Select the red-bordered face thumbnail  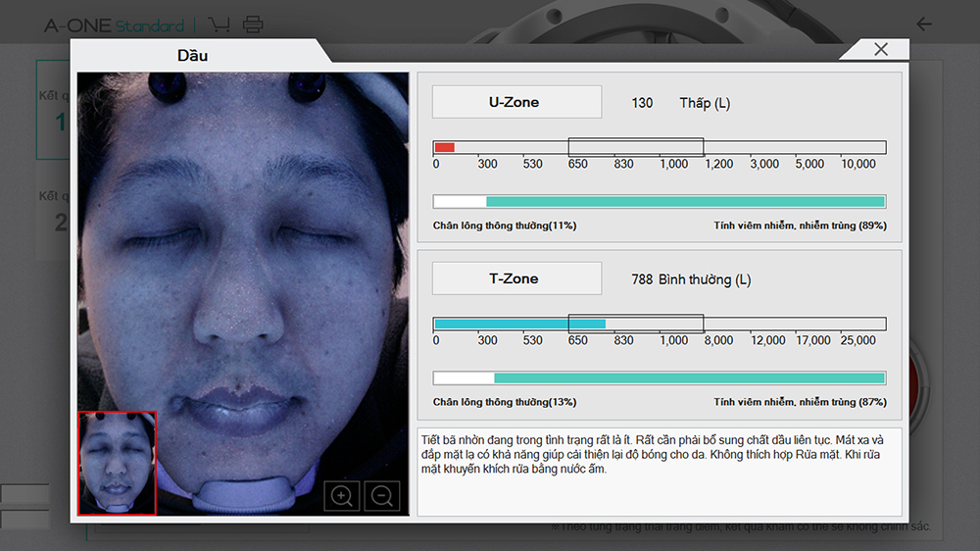pyautogui.click(x=118, y=463)
